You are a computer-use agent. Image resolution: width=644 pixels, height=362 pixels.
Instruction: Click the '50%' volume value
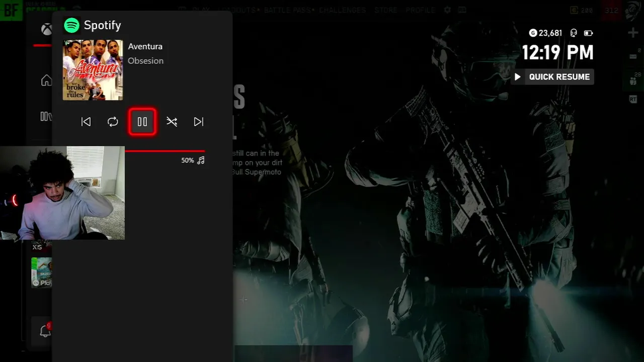pos(188,160)
